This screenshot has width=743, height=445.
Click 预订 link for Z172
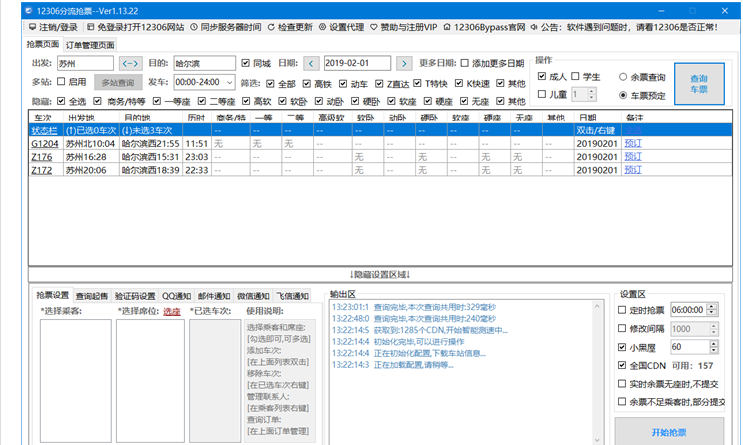pyautogui.click(x=633, y=170)
